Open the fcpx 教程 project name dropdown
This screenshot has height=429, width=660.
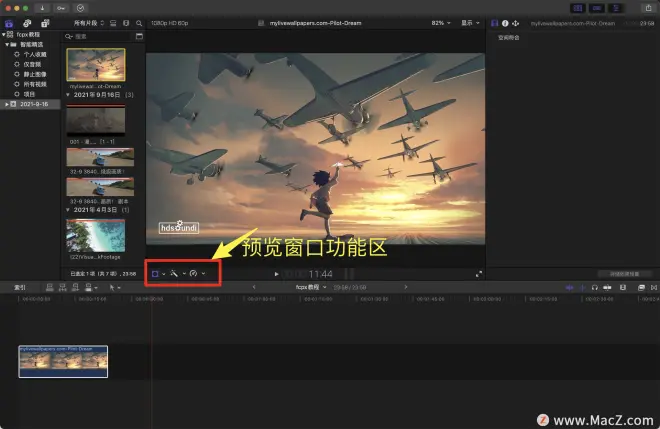click(311, 287)
